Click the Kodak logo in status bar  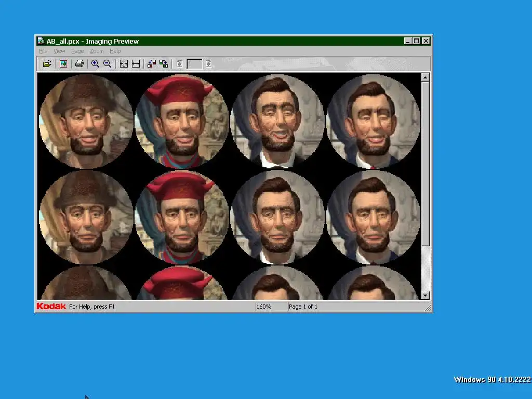[x=51, y=307]
